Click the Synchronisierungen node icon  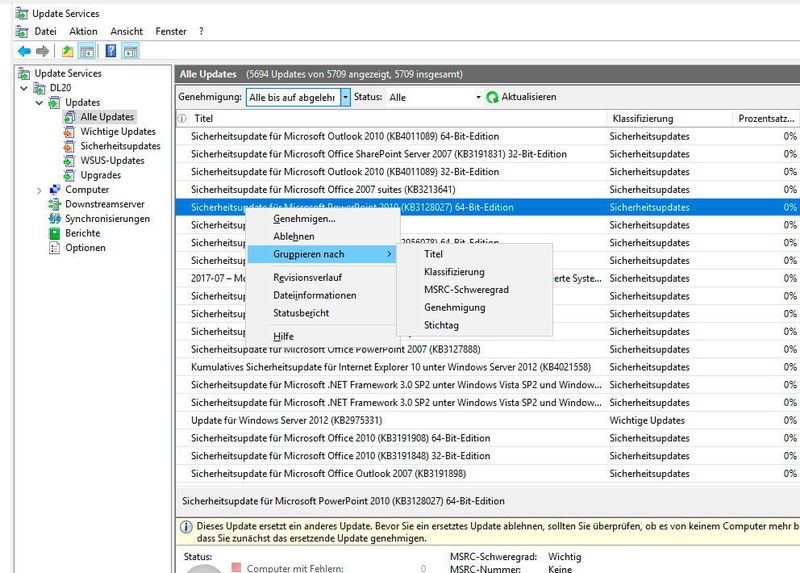(54, 219)
